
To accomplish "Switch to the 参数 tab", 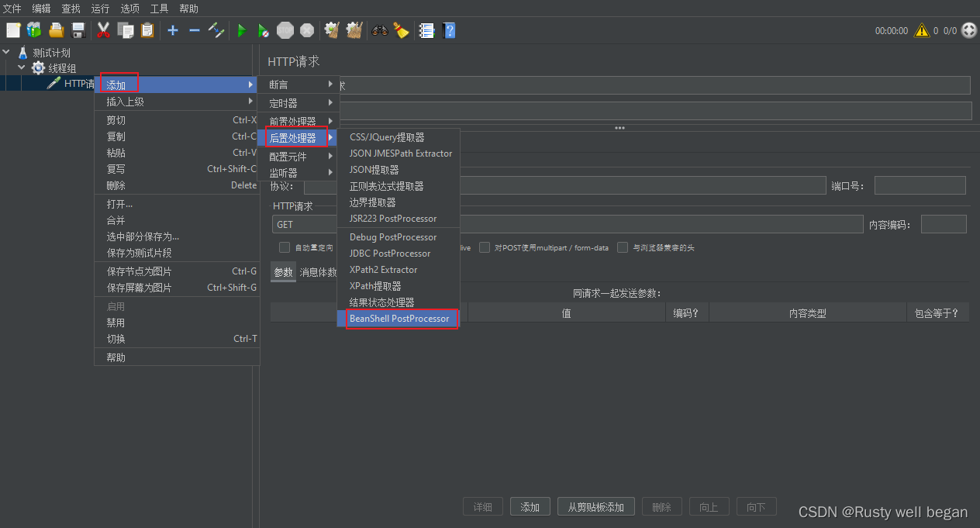I will coord(283,272).
